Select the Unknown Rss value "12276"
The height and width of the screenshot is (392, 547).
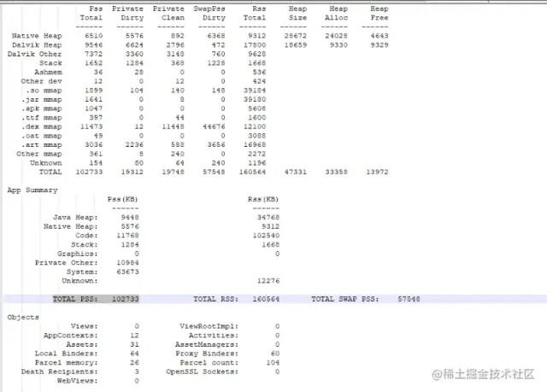click(268, 281)
